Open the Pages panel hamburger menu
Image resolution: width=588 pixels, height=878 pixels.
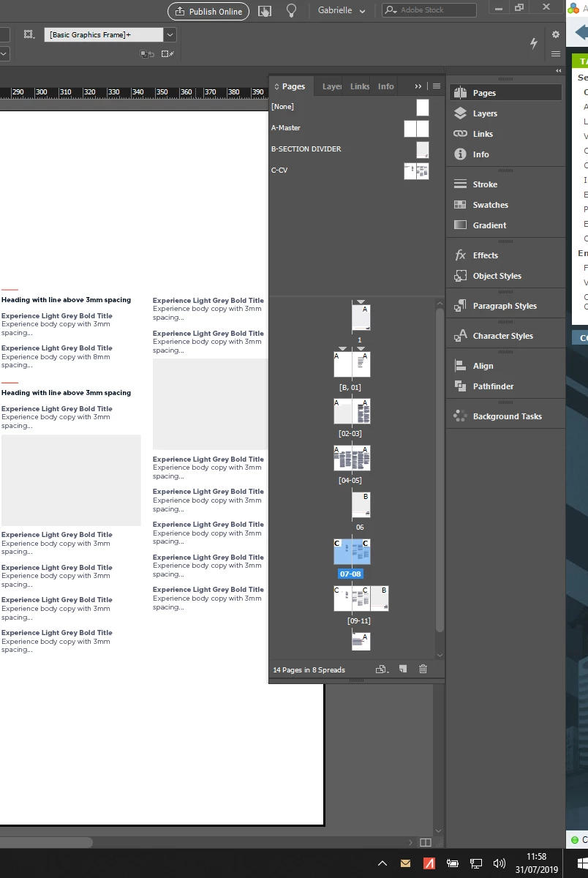[x=437, y=86]
